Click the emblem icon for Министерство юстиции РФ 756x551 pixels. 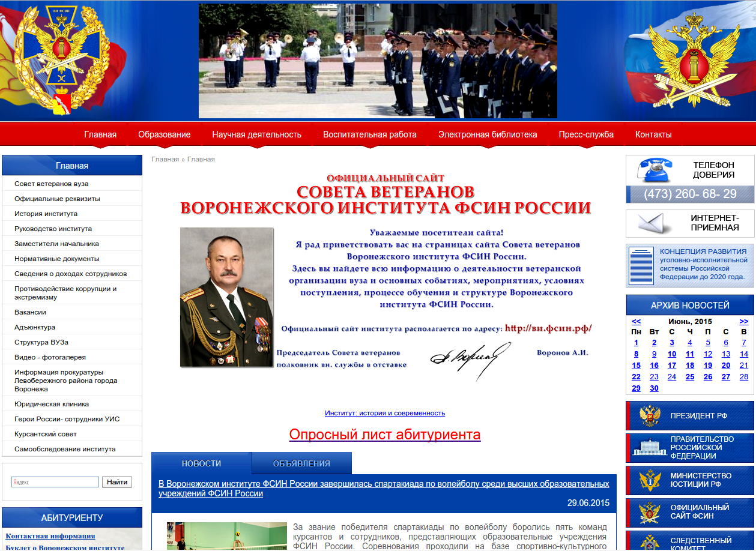coord(650,480)
